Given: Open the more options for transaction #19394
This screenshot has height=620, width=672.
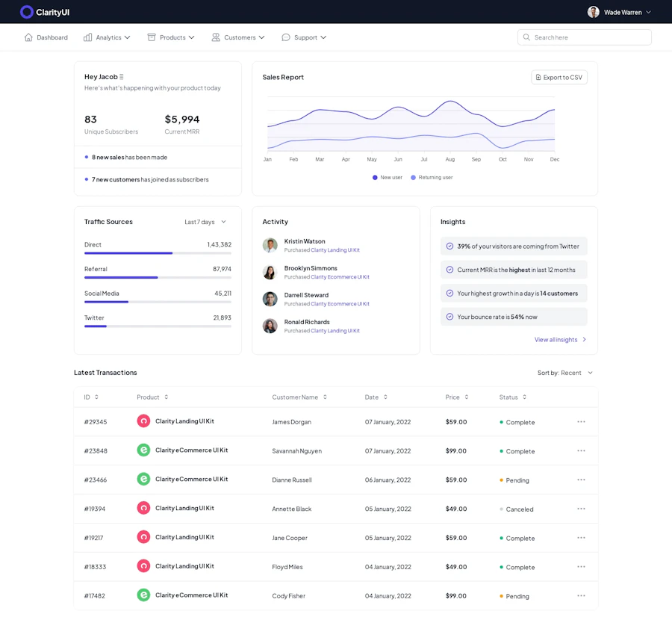Looking at the screenshot, I should coord(581,509).
